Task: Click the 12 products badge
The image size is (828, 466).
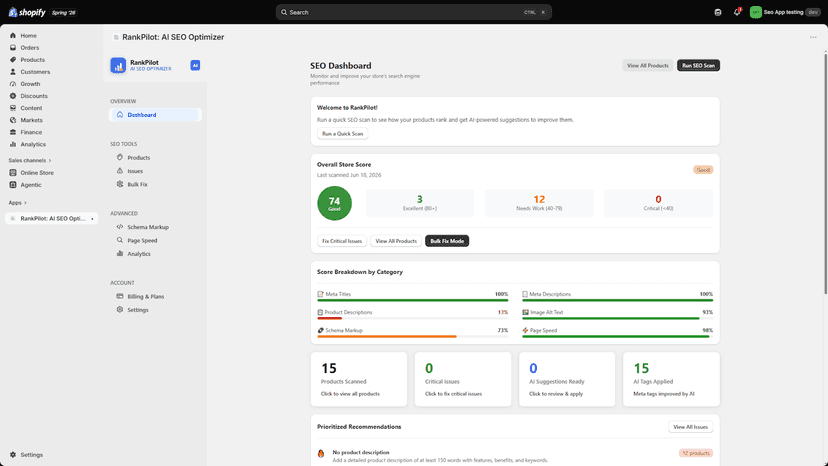Action: (695, 453)
